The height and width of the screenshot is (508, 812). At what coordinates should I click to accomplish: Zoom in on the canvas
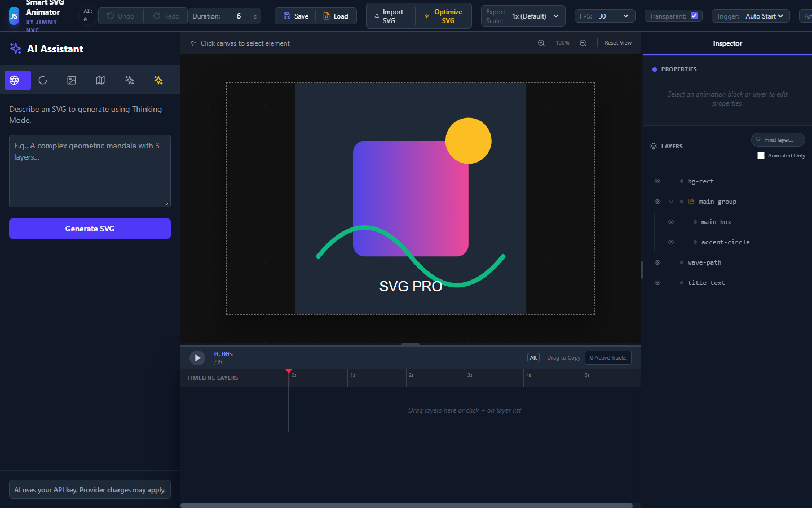541,43
